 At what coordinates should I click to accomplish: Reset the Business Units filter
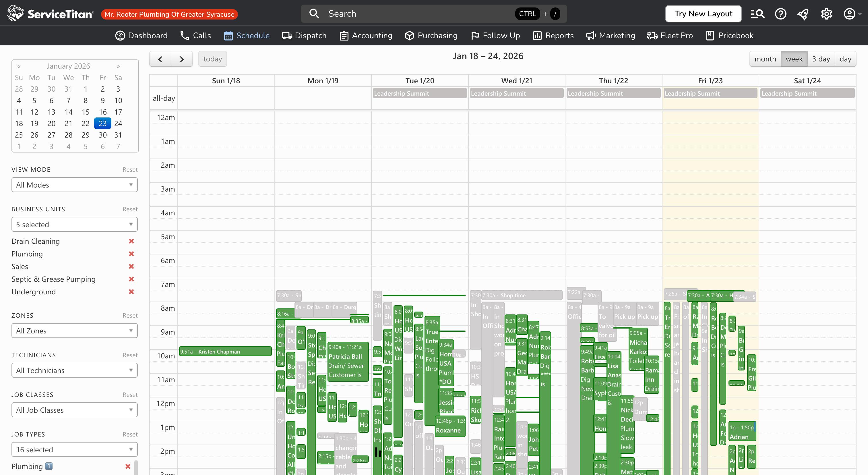click(x=130, y=209)
